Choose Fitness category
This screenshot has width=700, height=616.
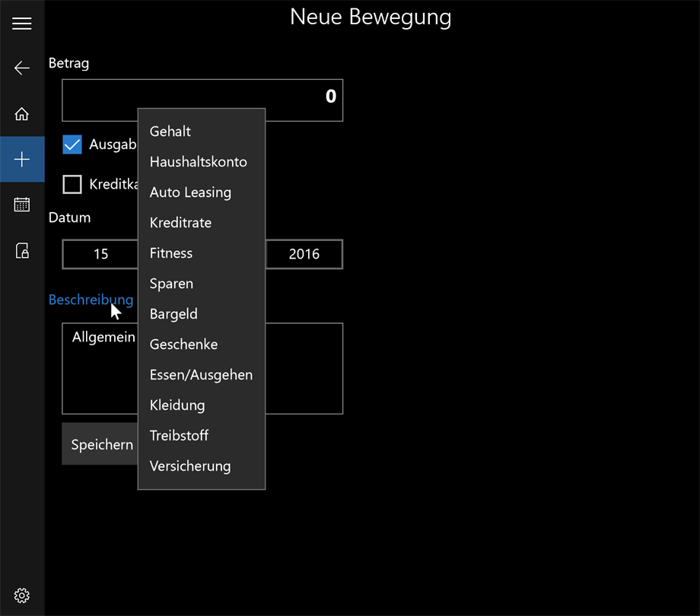pos(202,253)
